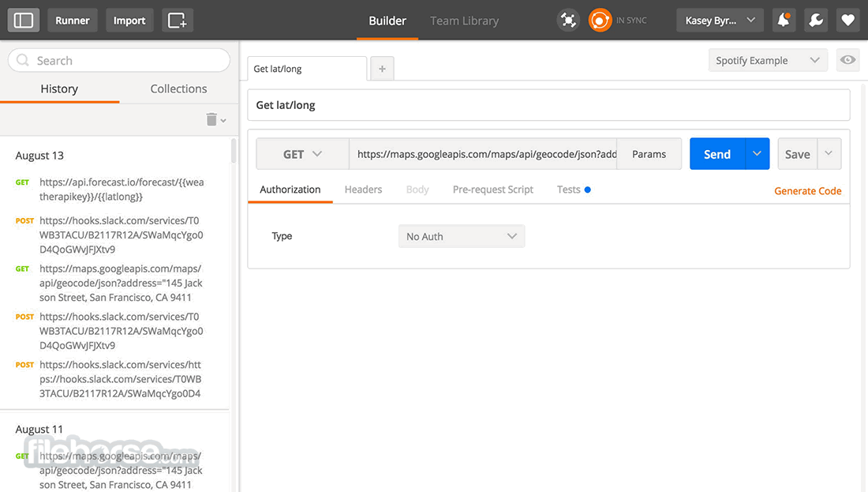Click the orange sync status icon
The image size is (868, 492).
(600, 21)
